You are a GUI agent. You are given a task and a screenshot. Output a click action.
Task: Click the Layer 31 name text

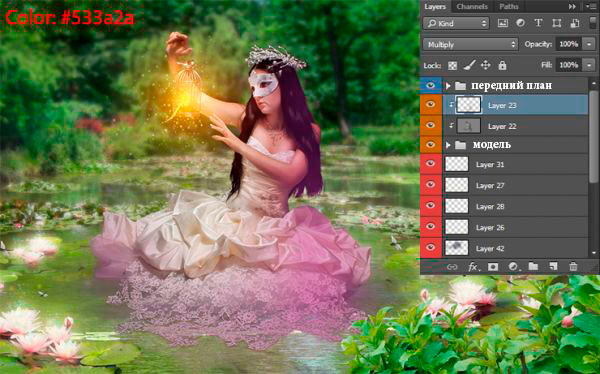pyautogui.click(x=490, y=165)
